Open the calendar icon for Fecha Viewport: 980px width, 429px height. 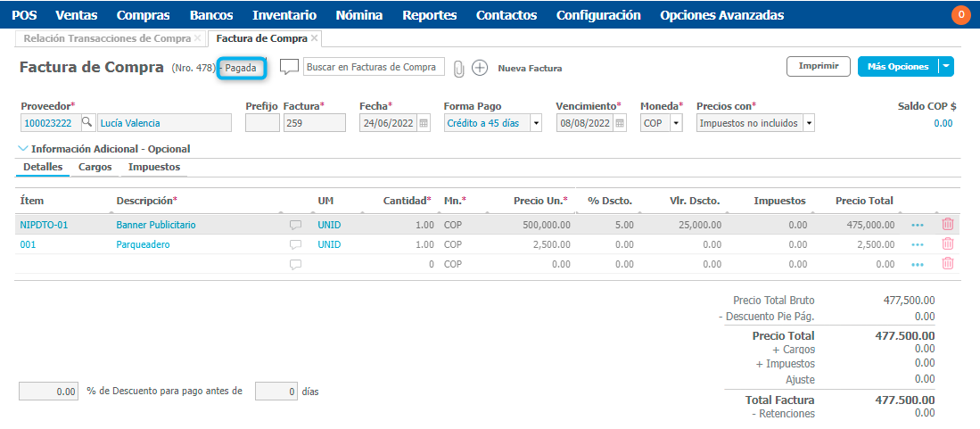pos(424,123)
